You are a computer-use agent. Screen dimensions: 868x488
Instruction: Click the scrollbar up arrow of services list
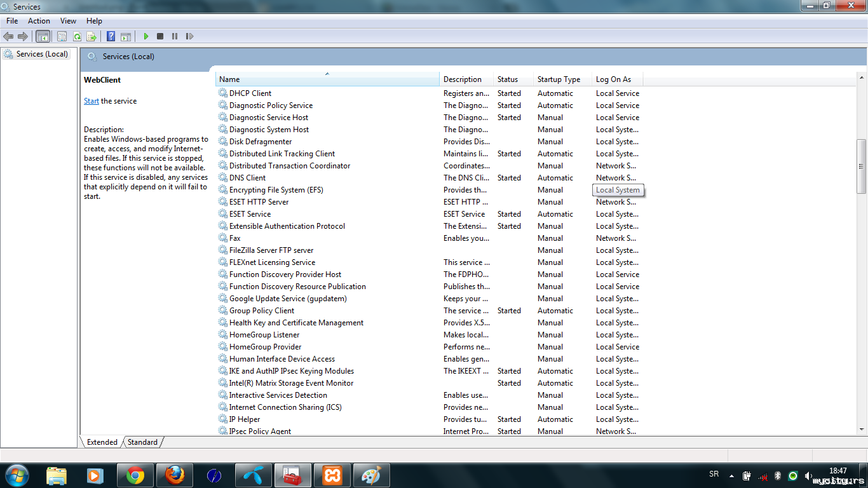point(862,78)
